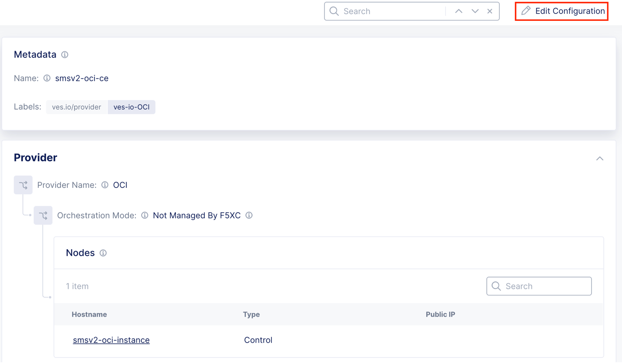
Task: Click the Public IP column header
Action: click(440, 314)
